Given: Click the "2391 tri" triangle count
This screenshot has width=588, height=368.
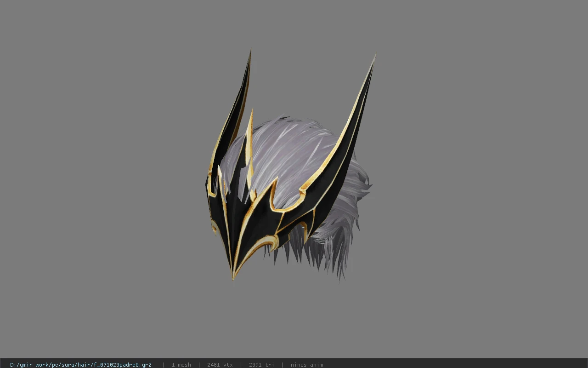Looking at the screenshot, I should (261, 365).
